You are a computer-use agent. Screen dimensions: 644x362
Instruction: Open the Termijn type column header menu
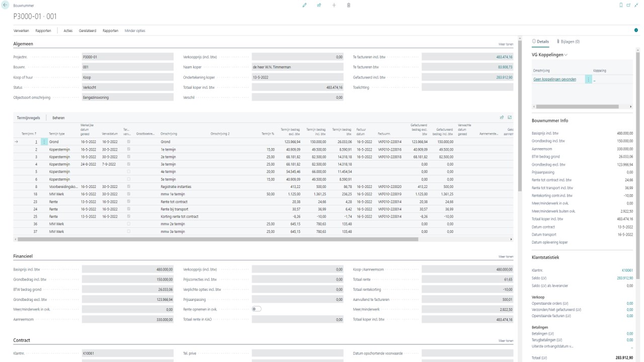click(x=57, y=134)
